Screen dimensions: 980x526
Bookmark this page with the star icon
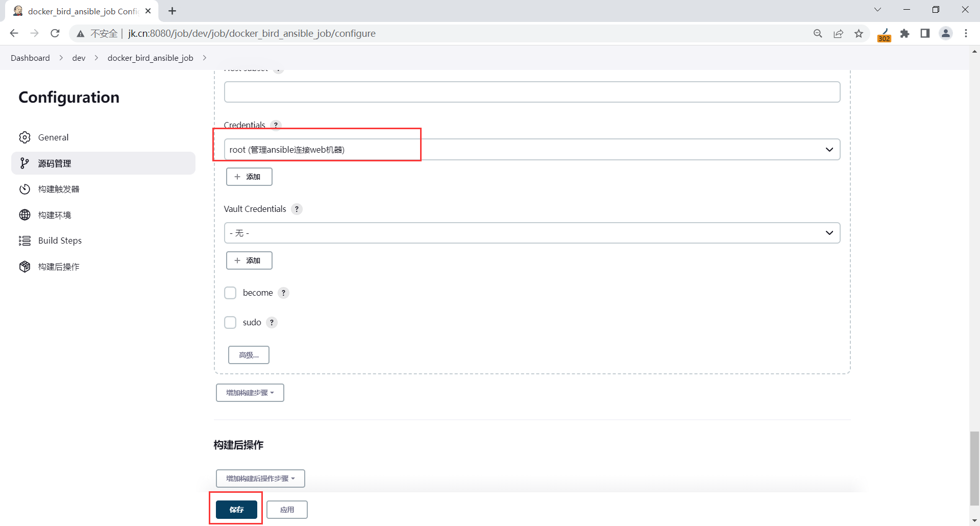click(859, 33)
